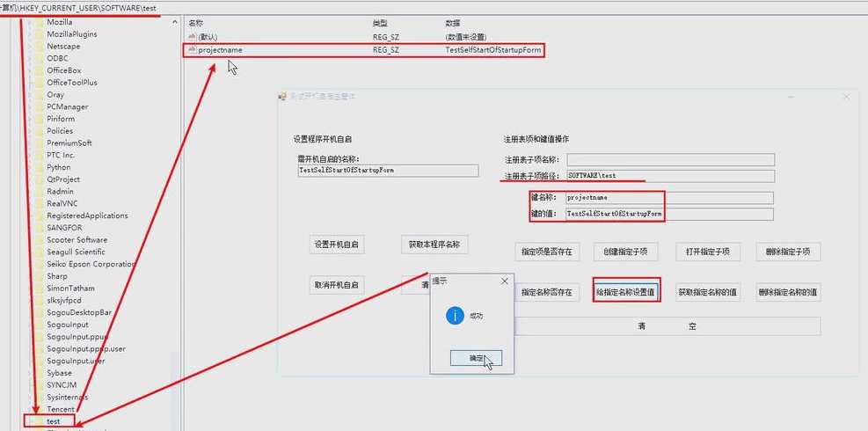Focus the 需开机自启的名称 text field
868x431 pixels.
388,171
